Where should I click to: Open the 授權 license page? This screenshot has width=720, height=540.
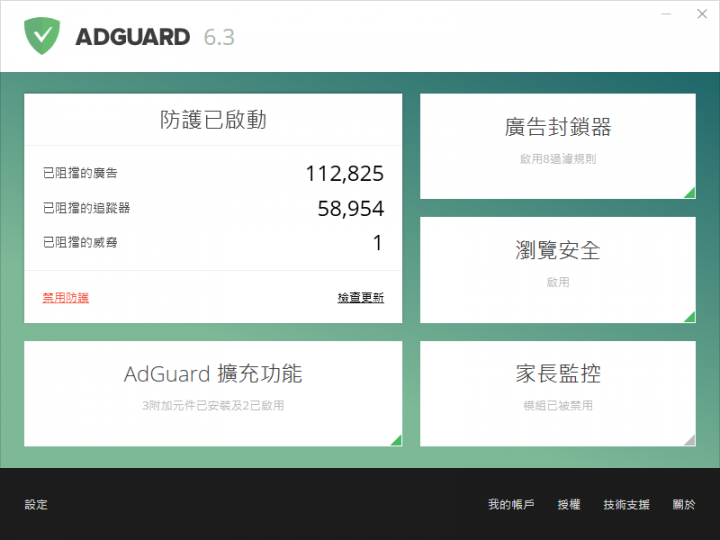[568, 504]
